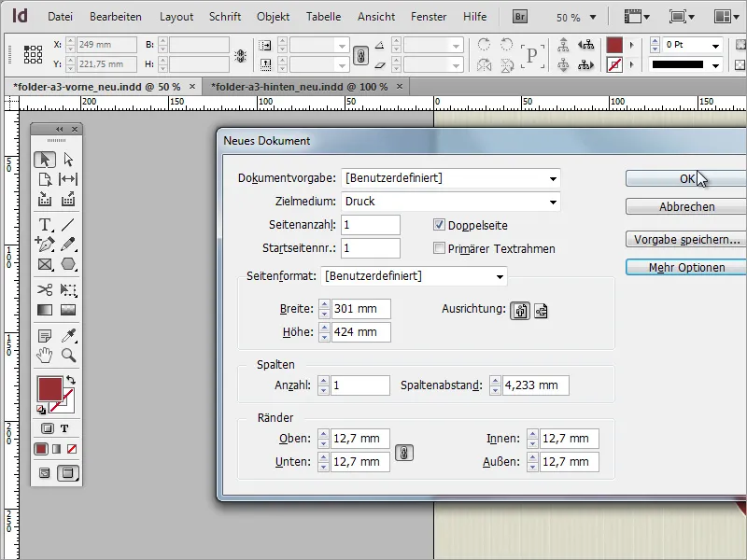Image resolution: width=747 pixels, height=560 pixels.
Task: Confirm the dialog with OK
Action: point(686,178)
